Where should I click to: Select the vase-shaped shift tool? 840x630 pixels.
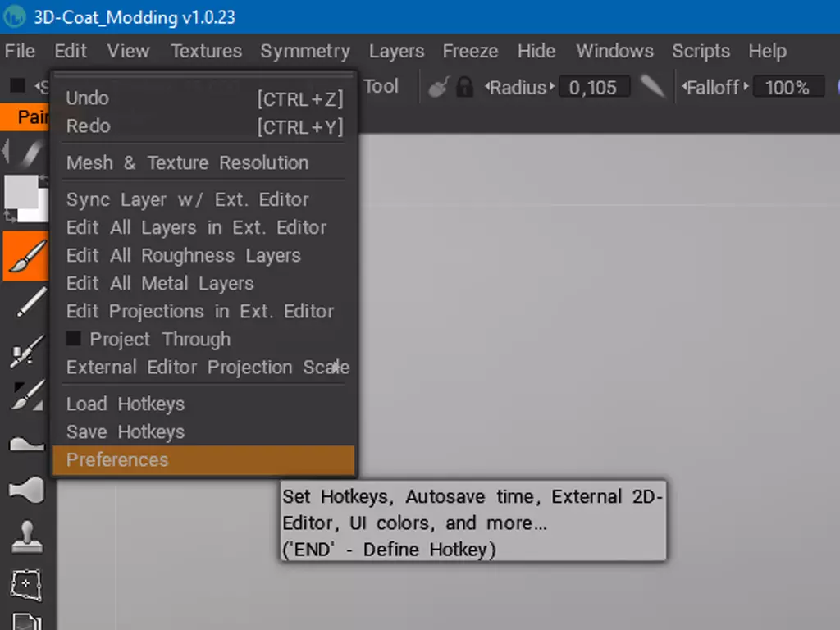pos(26,490)
